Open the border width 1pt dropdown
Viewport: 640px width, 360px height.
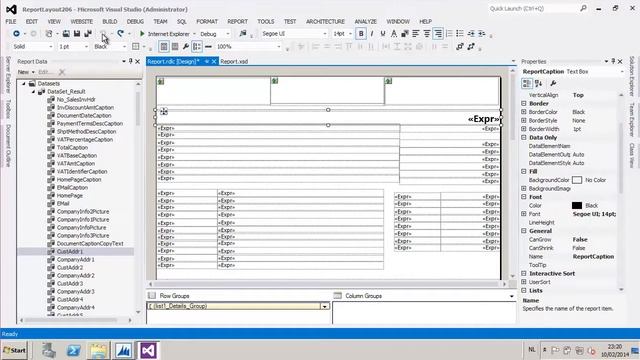pos(86,47)
